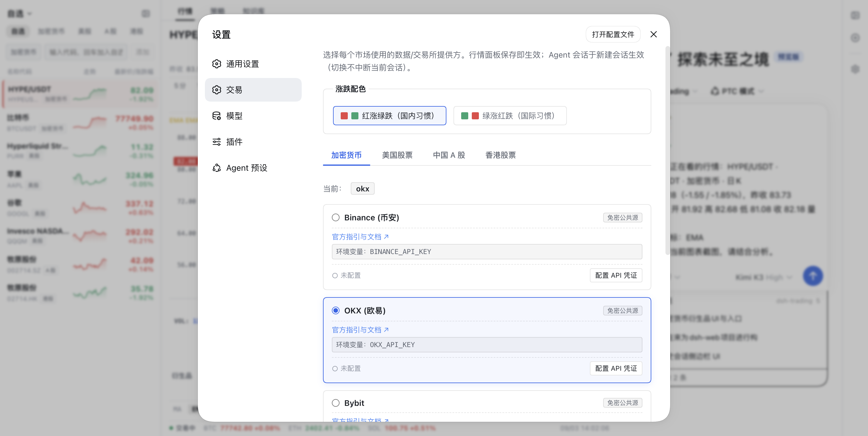Click the watchlist layout icon in header
This screenshot has height=436, width=868.
pos(146,14)
